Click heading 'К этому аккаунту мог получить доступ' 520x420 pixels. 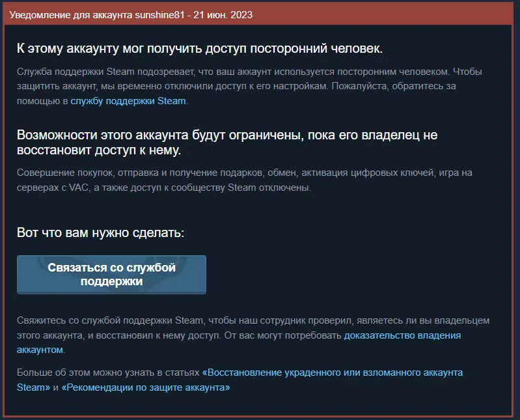pyautogui.click(x=200, y=48)
